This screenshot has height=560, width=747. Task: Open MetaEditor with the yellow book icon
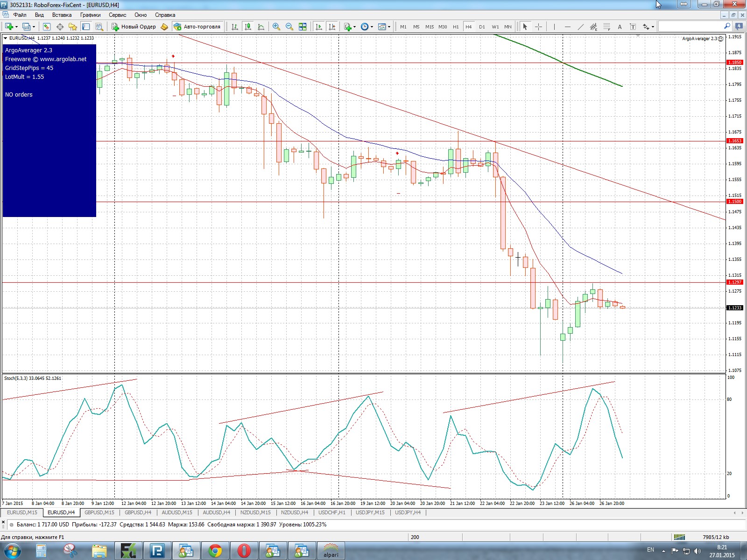point(164,27)
